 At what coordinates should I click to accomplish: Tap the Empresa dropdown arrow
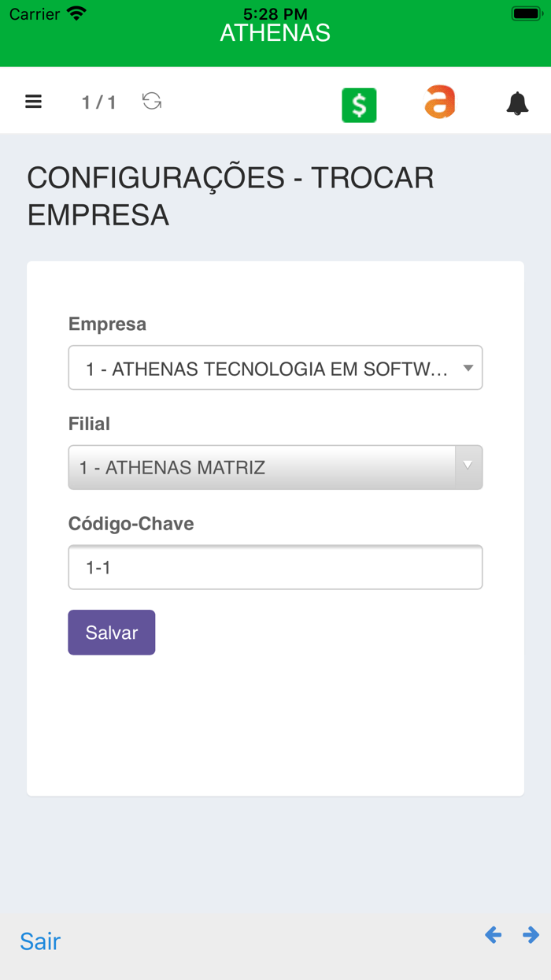(x=466, y=367)
